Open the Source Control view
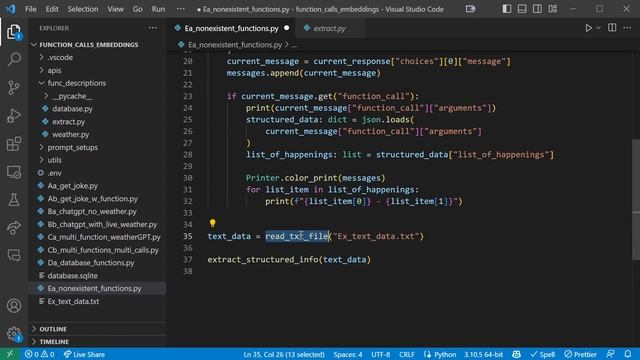 pyautogui.click(x=14, y=88)
